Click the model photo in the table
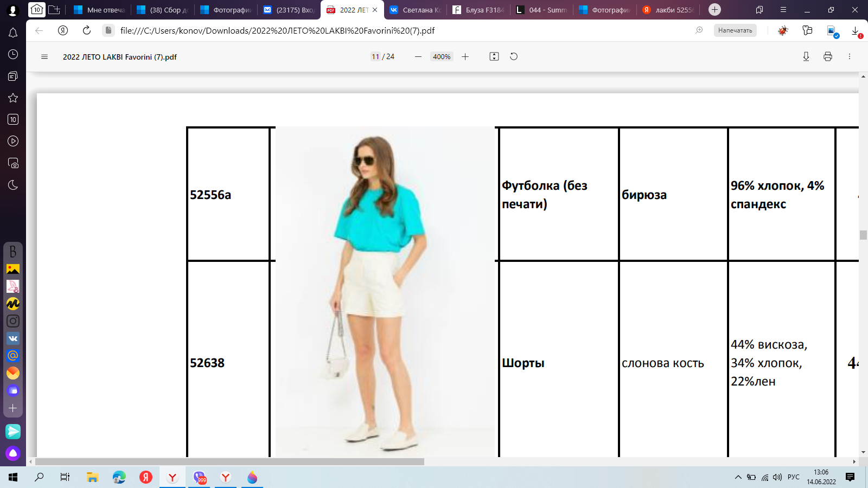This screenshot has width=868, height=488. click(385, 292)
